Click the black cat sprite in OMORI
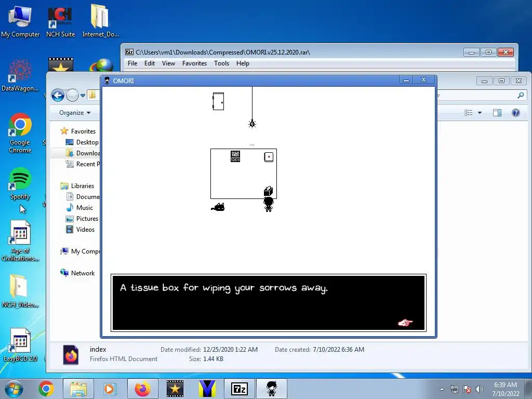Viewport: 532px width, 399px height. (218, 207)
